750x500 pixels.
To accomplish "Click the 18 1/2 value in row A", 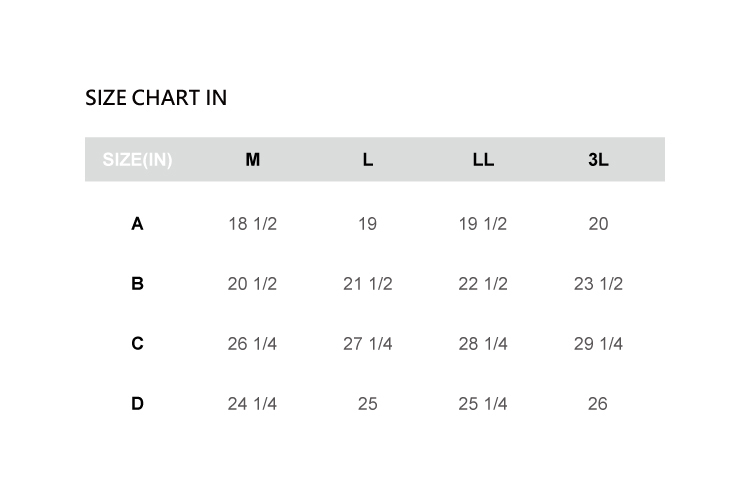I will click(x=252, y=224).
